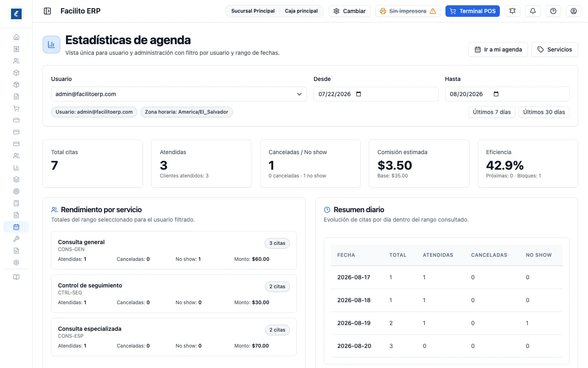Expand the Usuario dropdown

pyautogui.click(x=179, y=94)
